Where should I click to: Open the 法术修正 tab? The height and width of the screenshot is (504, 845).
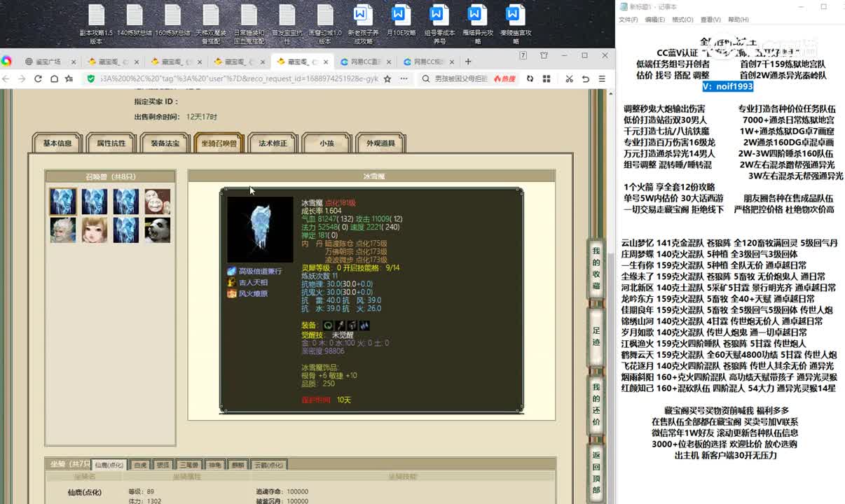273,143
